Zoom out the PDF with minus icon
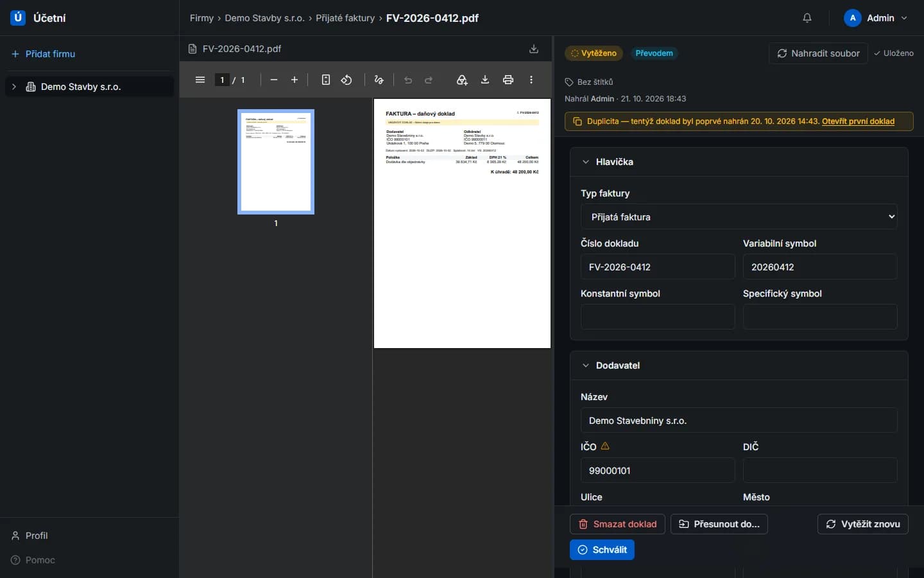 point(274,80)
